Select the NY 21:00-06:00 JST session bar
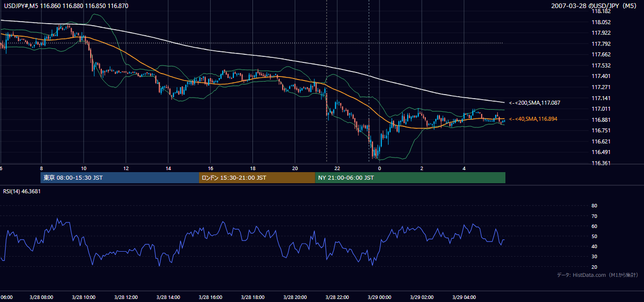The image size is (644, 302). (x=410, y=178)
